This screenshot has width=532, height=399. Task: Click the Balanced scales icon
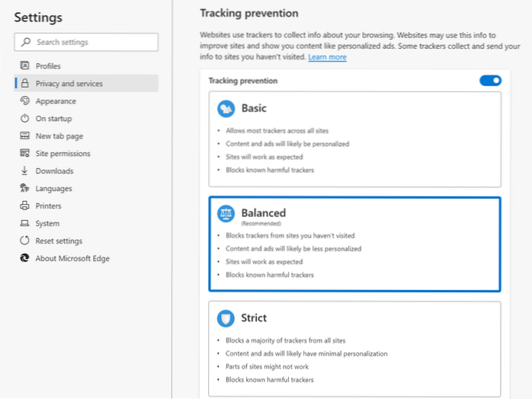[226, 213]
